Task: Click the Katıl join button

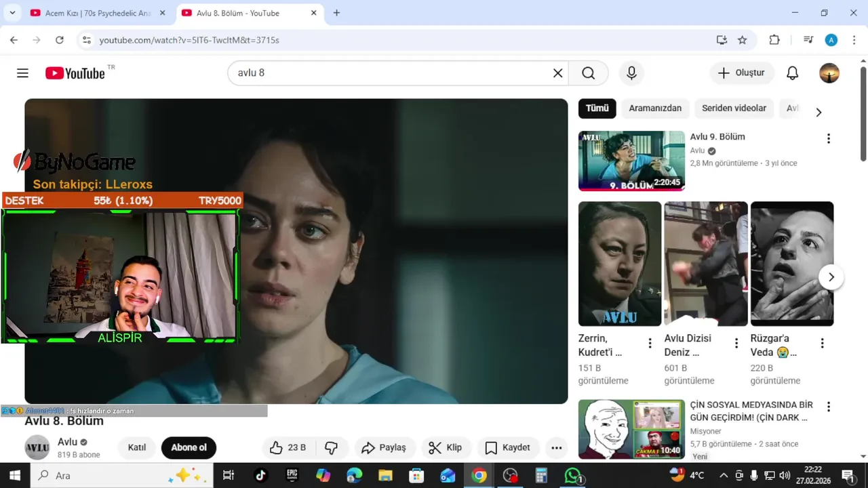Action: click(x=137, y=447)
